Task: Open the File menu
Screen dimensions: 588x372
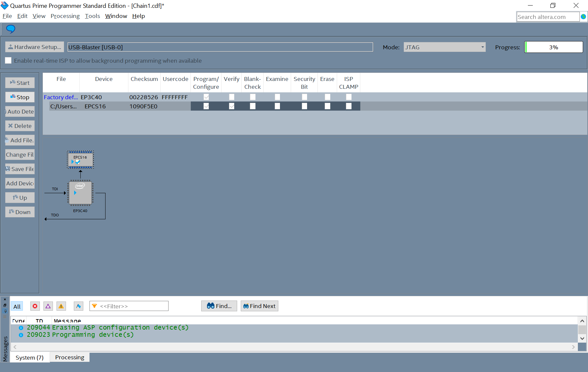Action: point(7,16)
